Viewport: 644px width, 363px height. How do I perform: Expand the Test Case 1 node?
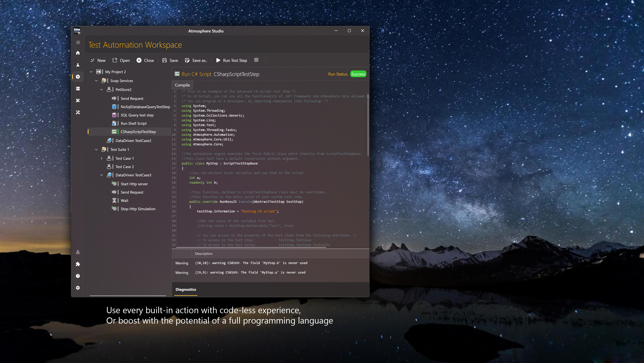[101, 158]
